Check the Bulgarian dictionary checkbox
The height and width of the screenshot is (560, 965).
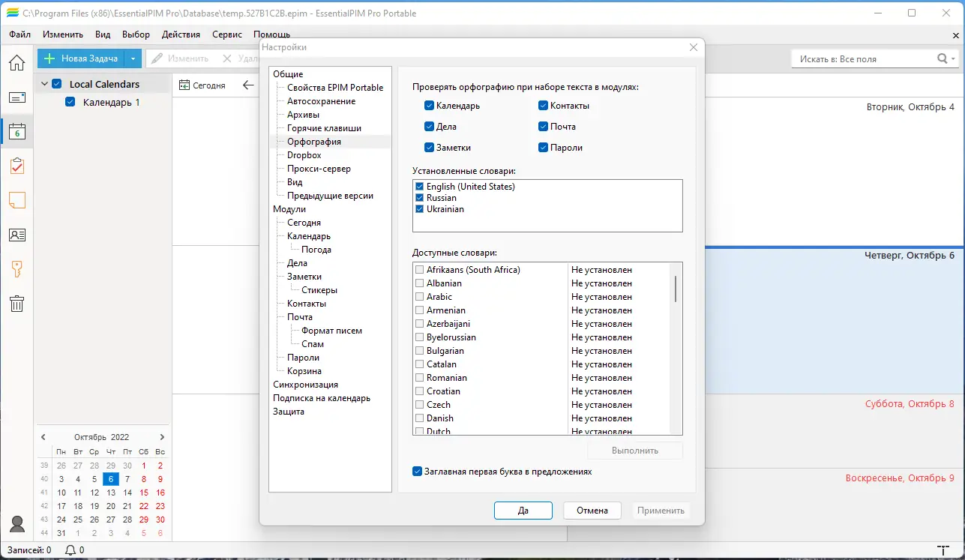click(420, 351)
